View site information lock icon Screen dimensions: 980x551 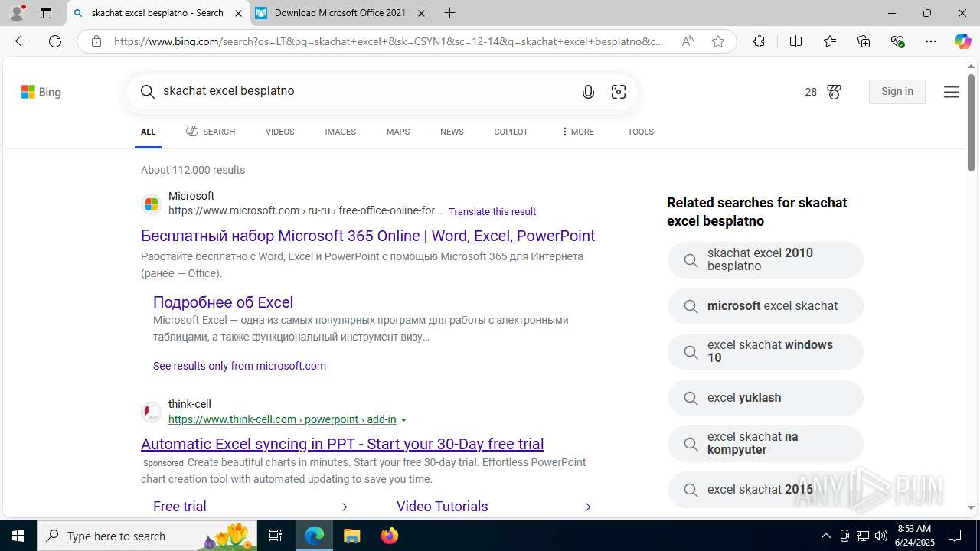96,41
